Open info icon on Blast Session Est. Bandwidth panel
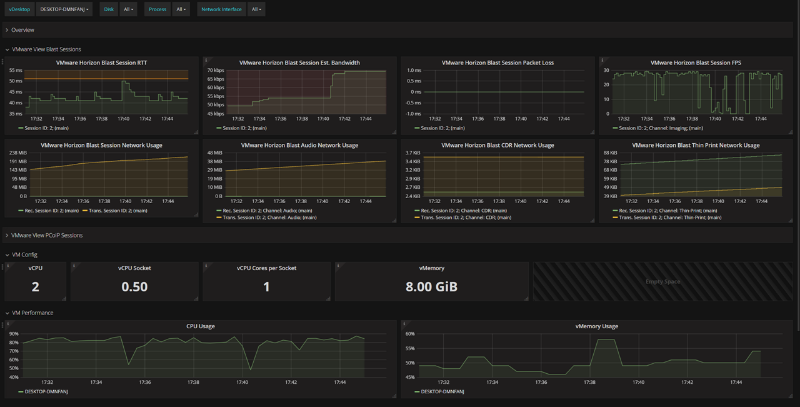 point(206,60)
